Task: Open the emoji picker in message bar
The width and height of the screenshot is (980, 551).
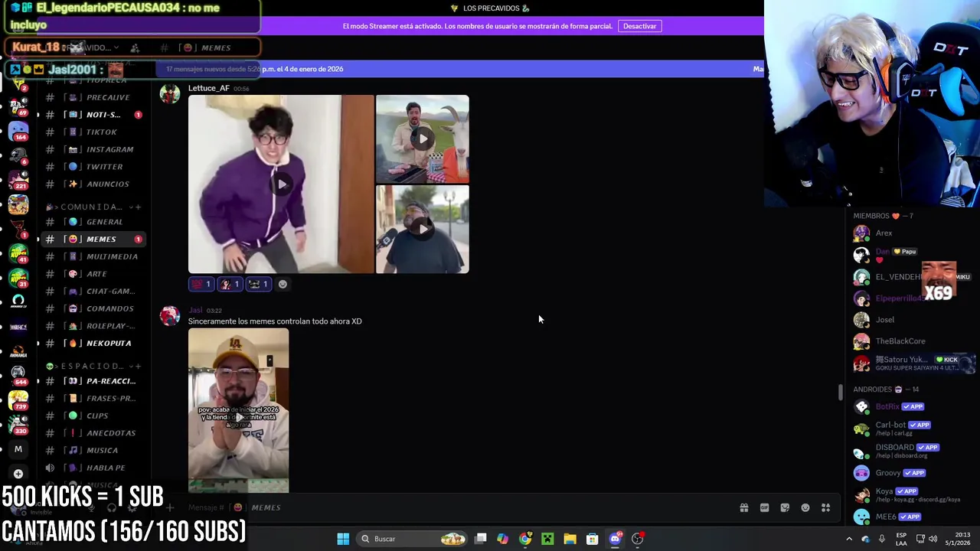Action: (805, 507)
